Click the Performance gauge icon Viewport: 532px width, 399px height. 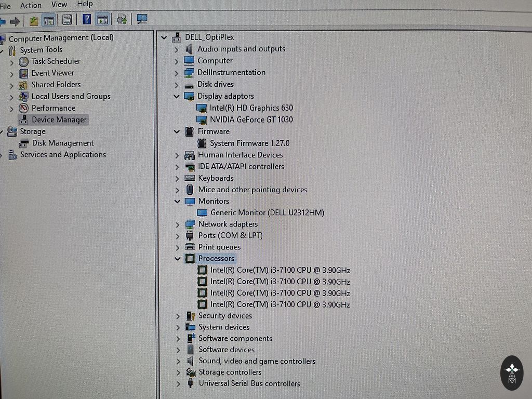[23, 108]
